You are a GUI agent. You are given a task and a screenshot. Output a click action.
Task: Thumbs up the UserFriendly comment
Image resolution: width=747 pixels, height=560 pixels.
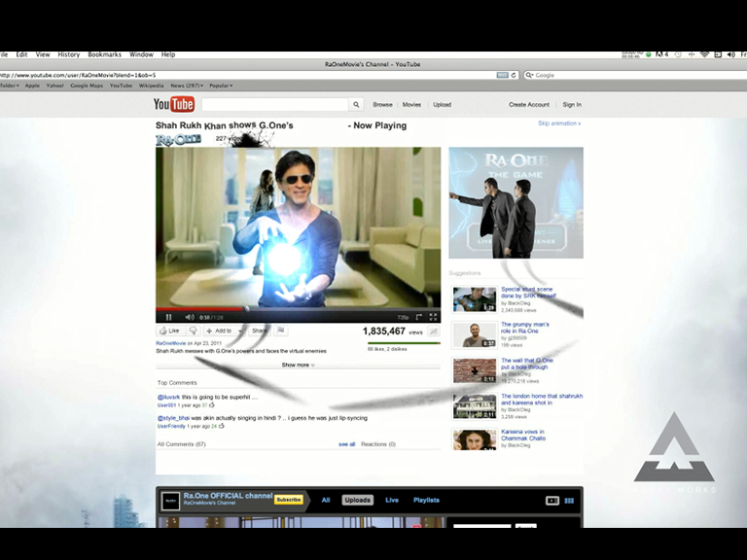click(221, 426)
